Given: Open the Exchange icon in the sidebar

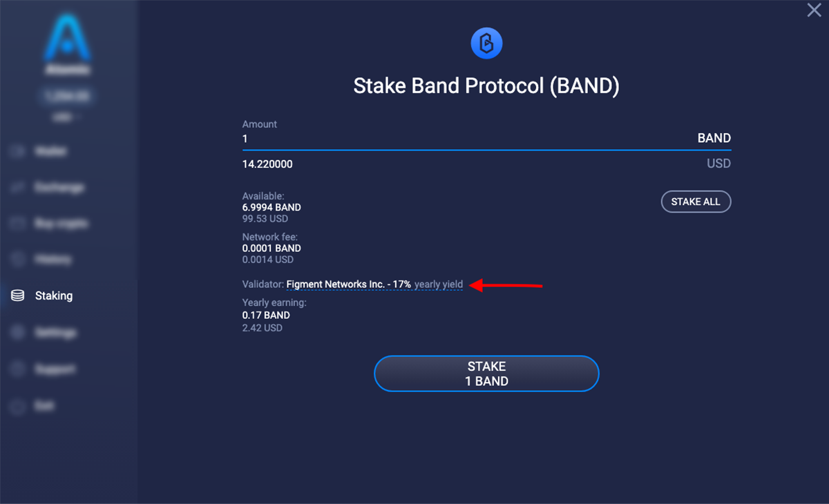Looking at the screenshot, I should point(17,187).
